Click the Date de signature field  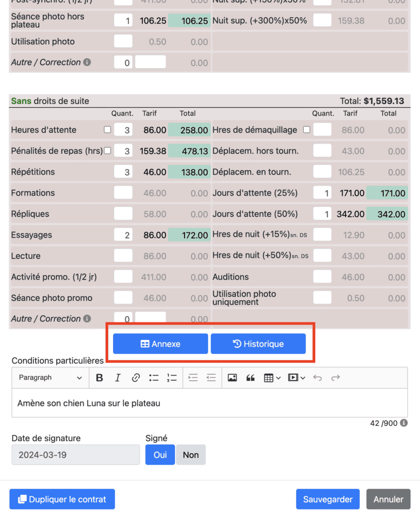[75, 455]
